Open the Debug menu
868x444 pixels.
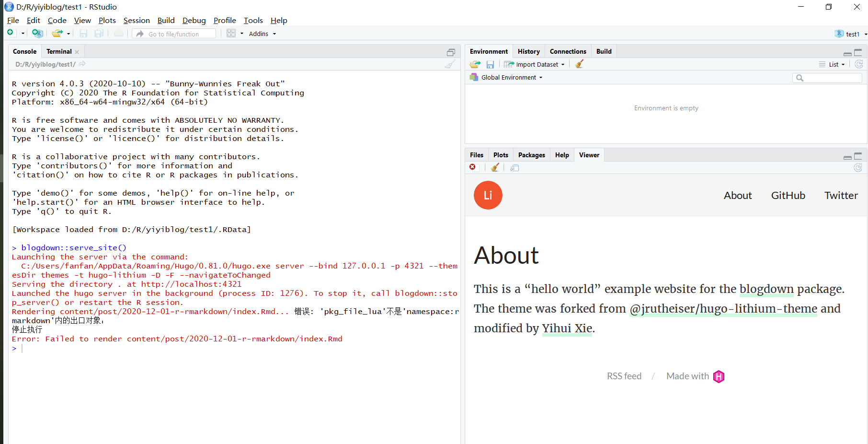tap(194, 20)
